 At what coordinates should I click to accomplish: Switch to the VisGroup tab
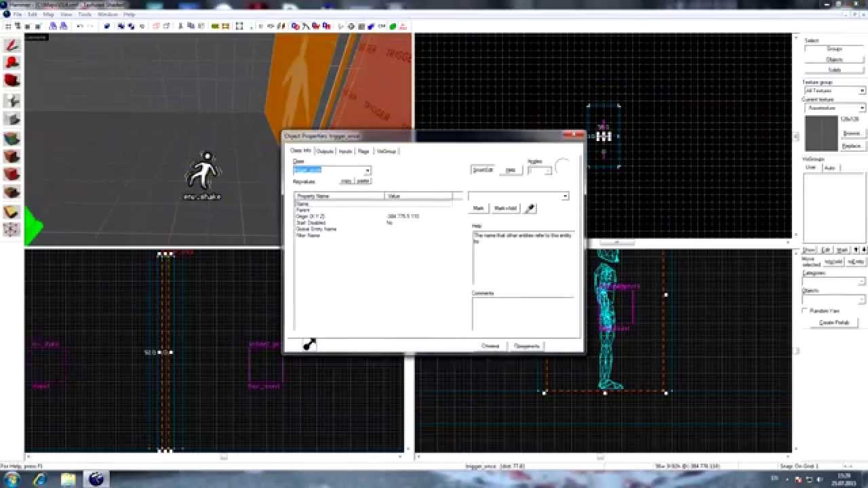[386, 151]
